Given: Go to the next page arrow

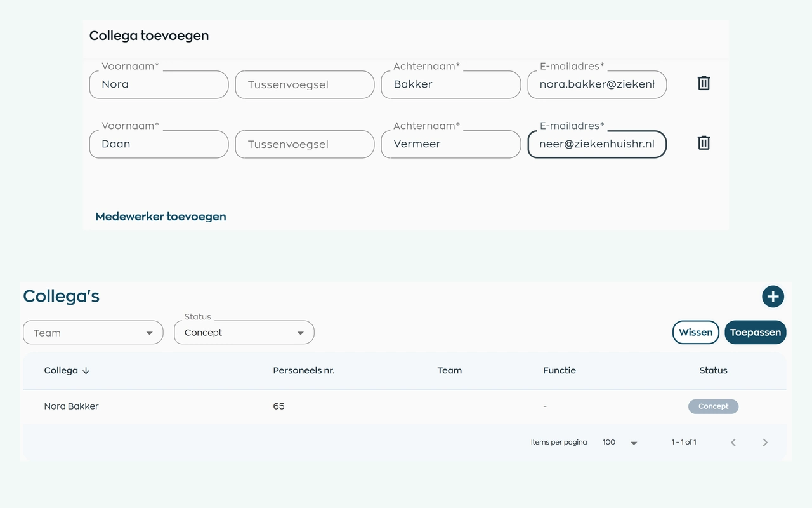Looking at the screenshot, I should point(765,443).
